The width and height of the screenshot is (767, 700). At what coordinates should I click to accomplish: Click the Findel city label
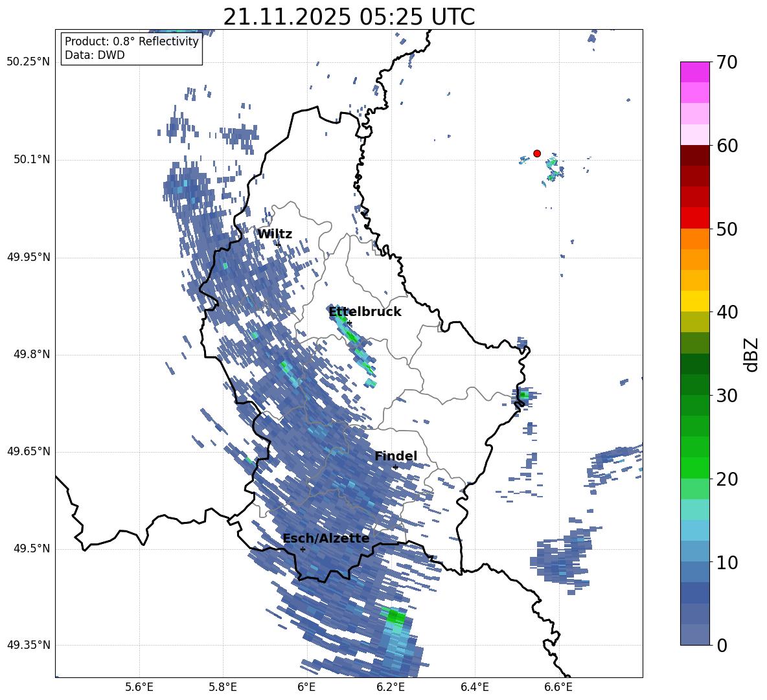coord(396,456)
